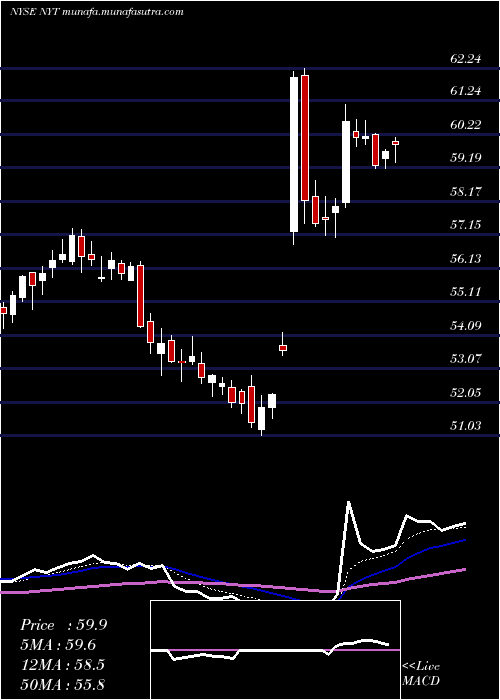The width and height of the screenshot is (500, 700).
Task: Click the Price : 59.9 value
Action: [63, 625]
